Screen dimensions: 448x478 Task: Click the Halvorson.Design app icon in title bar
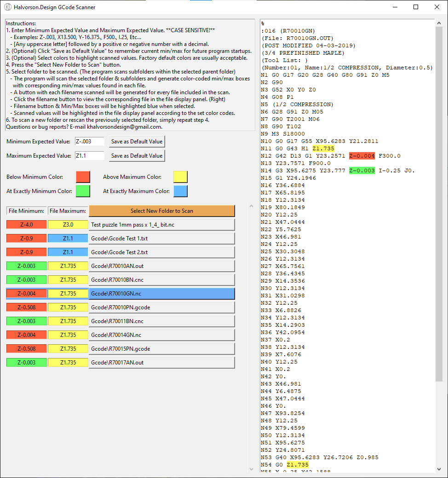pos(7,7)
